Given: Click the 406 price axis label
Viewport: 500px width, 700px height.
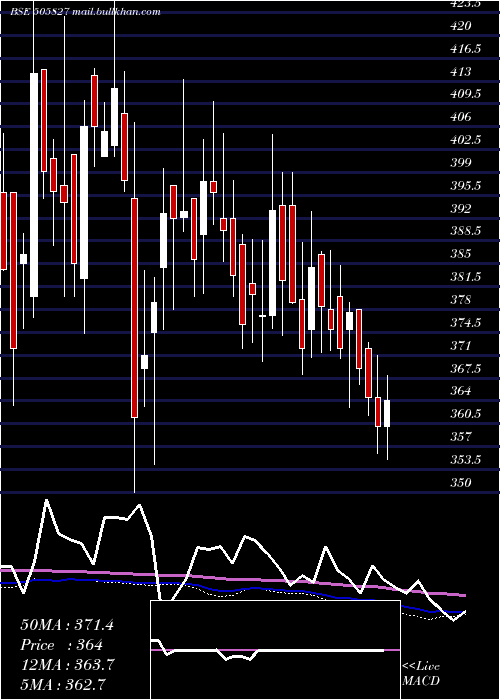Looking at the screenshot, I should [461, 117].
